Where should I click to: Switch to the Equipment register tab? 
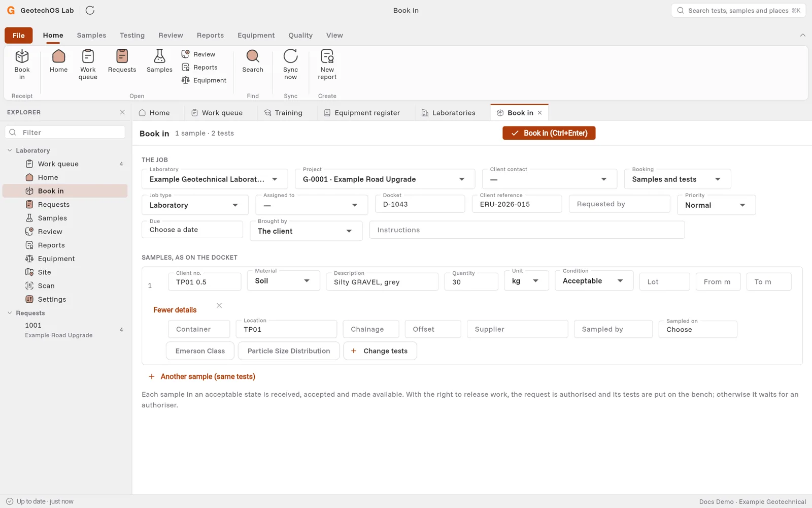point(362,113)
